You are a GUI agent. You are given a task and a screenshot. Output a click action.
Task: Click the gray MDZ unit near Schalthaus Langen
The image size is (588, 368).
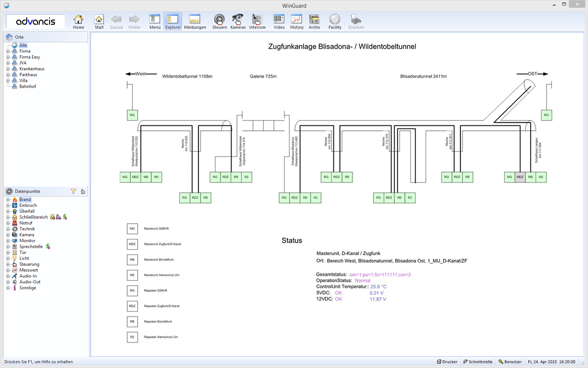(520, 177)
